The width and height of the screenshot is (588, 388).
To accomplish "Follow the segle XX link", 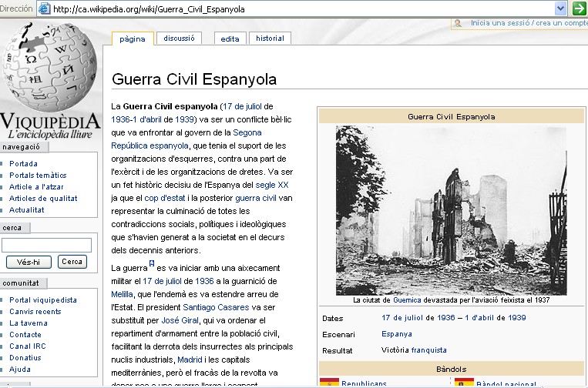I will 272,185.
